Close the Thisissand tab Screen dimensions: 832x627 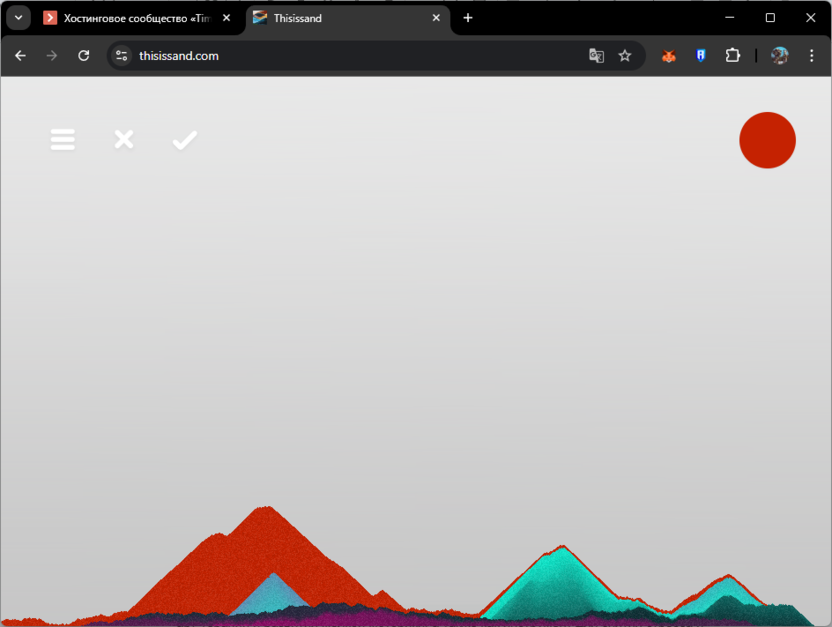pyautogui.click(x=436, y=18)
